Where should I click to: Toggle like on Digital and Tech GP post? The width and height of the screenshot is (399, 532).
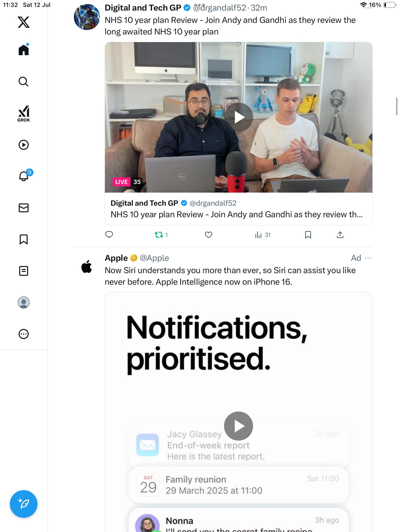click(209, 235)
